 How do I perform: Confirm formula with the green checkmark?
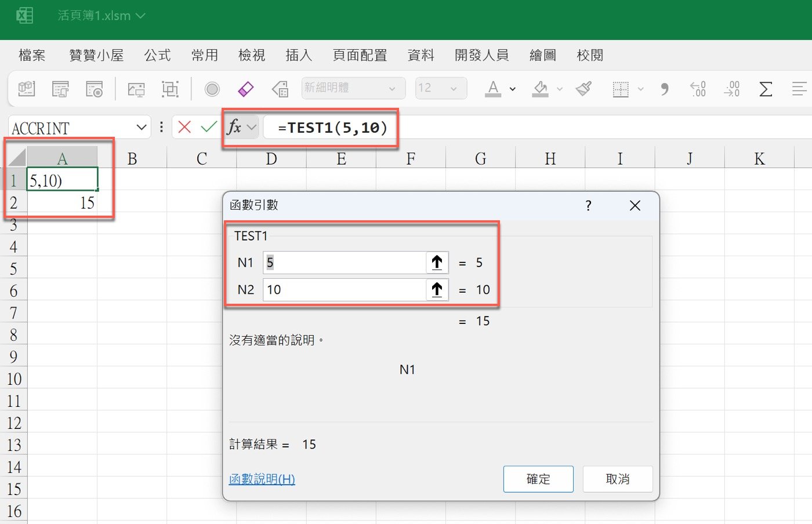pos(209,127)
